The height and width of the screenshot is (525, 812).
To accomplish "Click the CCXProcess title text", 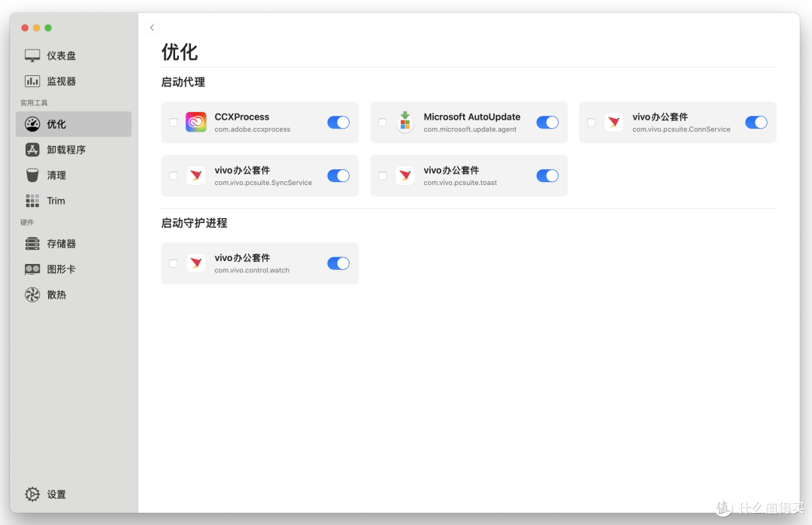I will coord(242,117).
